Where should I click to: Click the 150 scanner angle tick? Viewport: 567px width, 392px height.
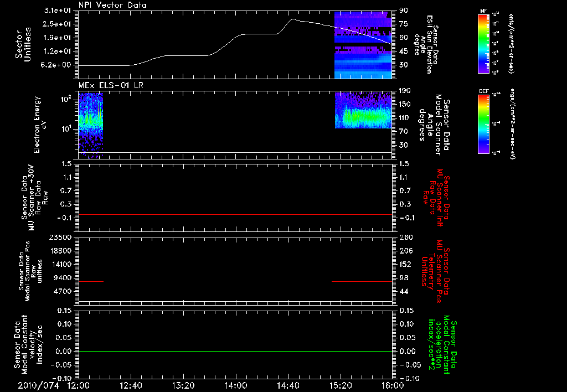tap(405, 104)
